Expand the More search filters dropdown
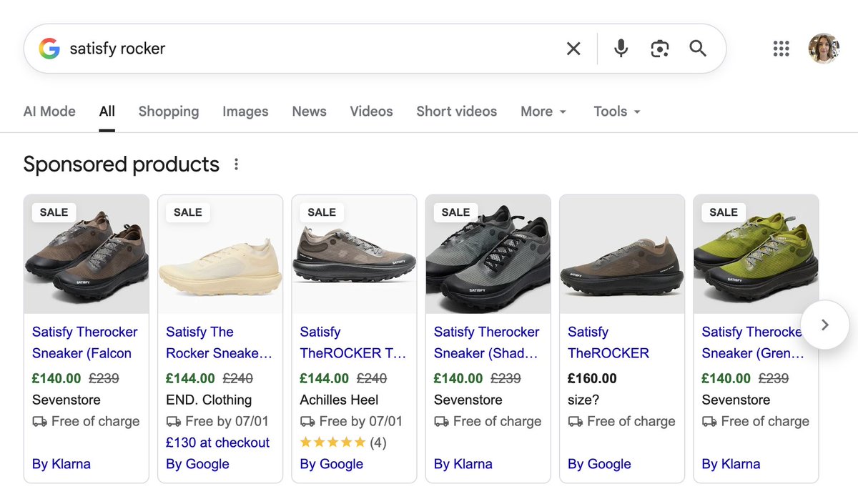Viewport: 858px width, 504px height. [x=543, y=112]
